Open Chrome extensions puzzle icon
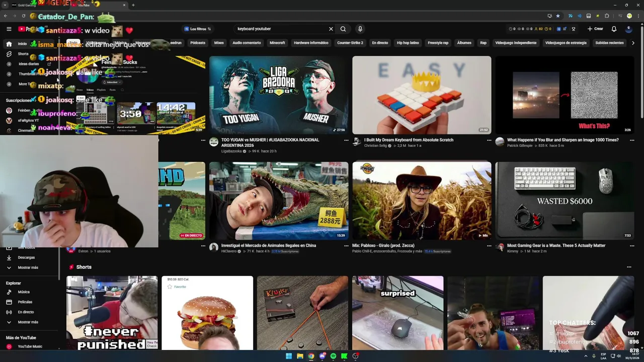Image resolution: width=644 pixels, height=362 pixels. tap(607, 16)
